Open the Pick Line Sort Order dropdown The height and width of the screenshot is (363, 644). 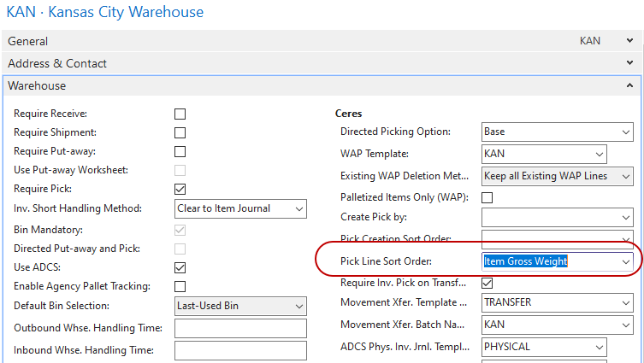point(626,261)
